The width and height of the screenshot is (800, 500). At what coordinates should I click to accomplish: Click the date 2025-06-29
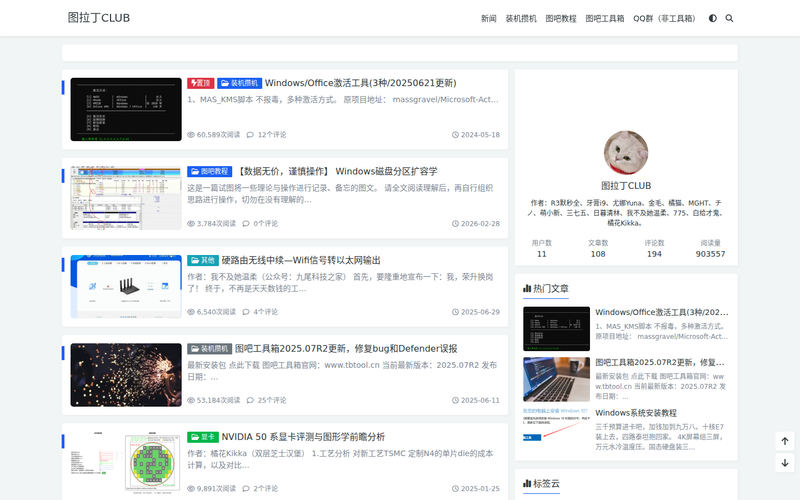[x=476, y=312]
